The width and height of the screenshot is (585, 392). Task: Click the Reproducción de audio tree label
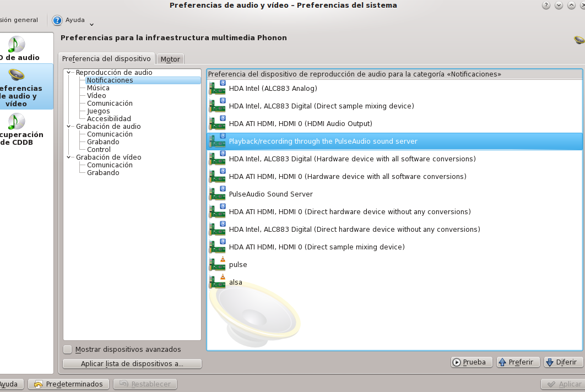pyautogui.click(x=114, y=72)
